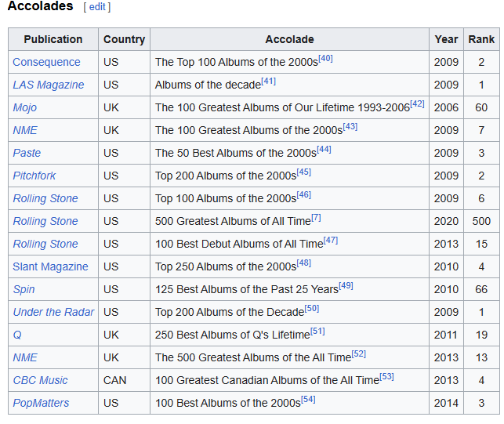This screenshot has width=504, height=424.
Task: Jump to citation reference 40
Action: click(325, 59)
